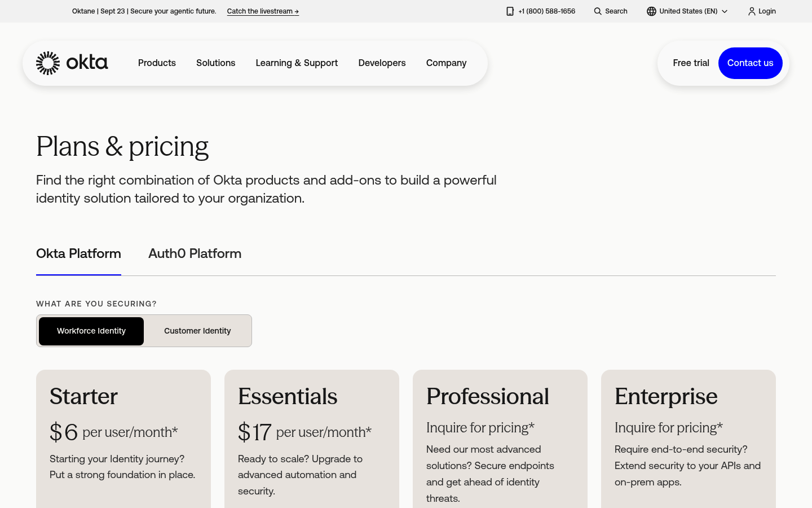Click Professional's Inquire for pricing text
The width and height of the screenshot is (812, 508).
(480, 428)
